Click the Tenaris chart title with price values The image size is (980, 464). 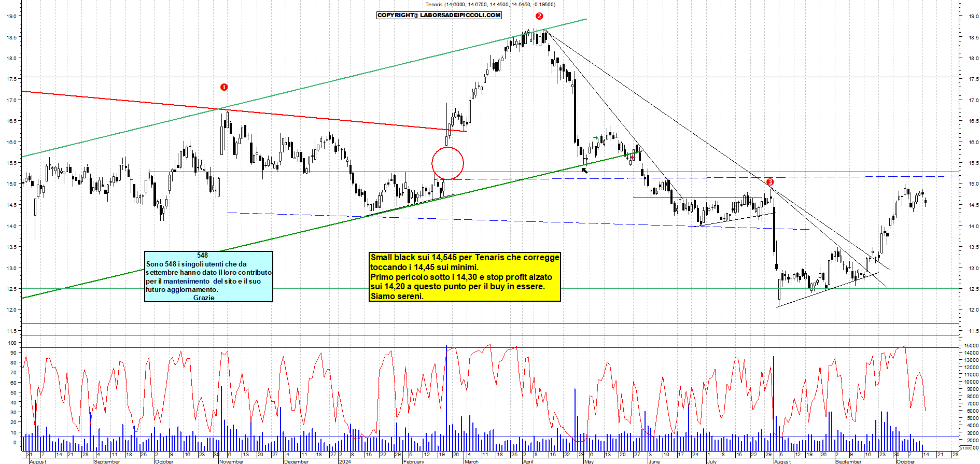click(x=490, y=4)
